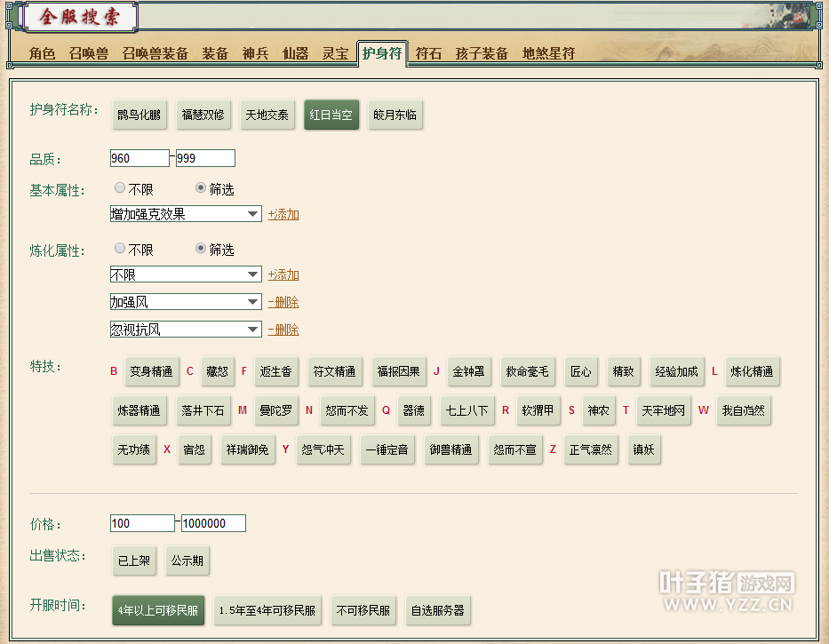
Task: Expand the 加强风 attribute dropdown
Action: (186, 302)
